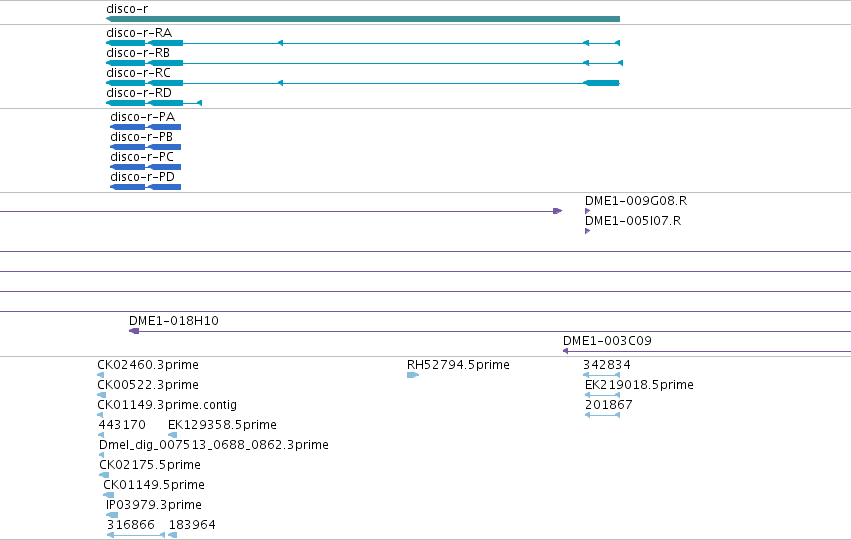851x540 pixels.
Task: Click the CK01149.3prime.contig label
Action: tap(167, 405)
